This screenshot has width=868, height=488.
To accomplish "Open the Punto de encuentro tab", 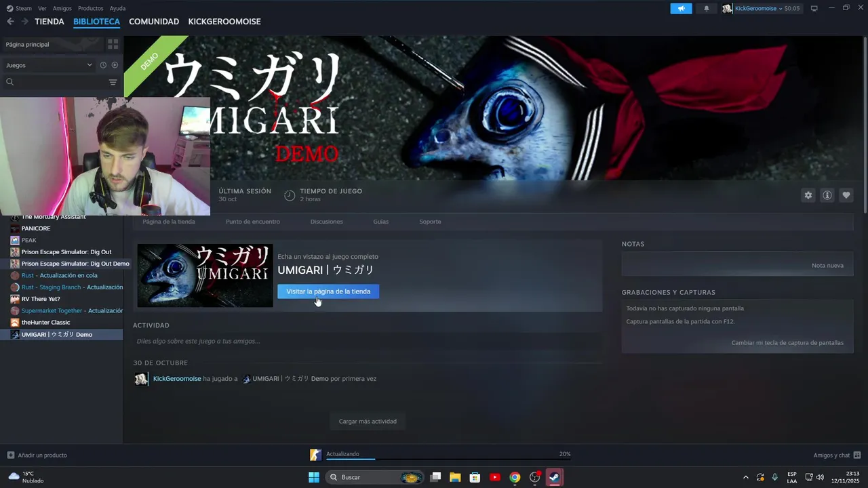I will click(253, 222).
